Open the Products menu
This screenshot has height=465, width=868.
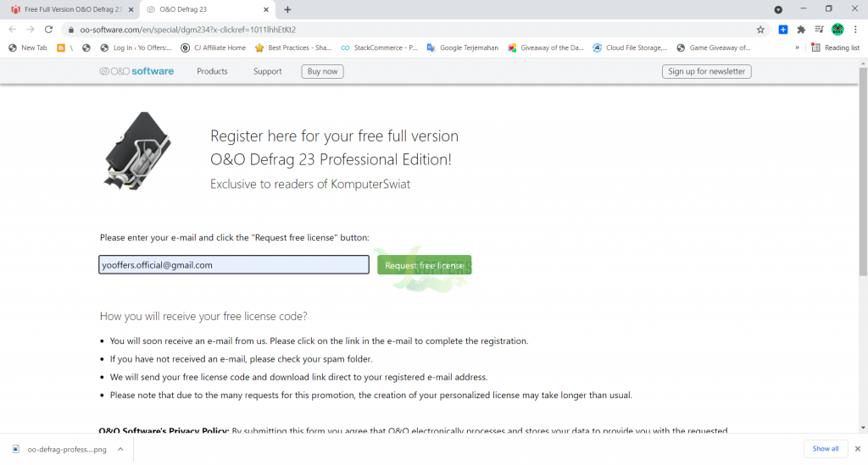(x=212, y=71)
